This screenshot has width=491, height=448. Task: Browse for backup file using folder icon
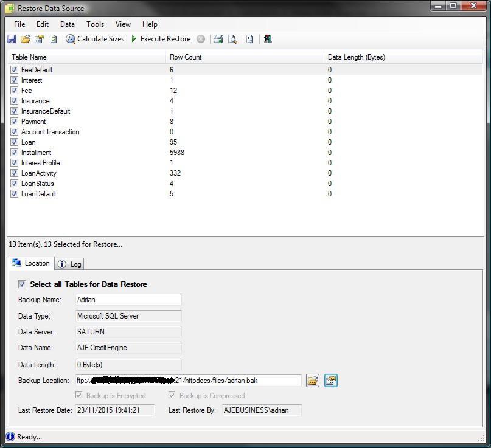point(312,381)
